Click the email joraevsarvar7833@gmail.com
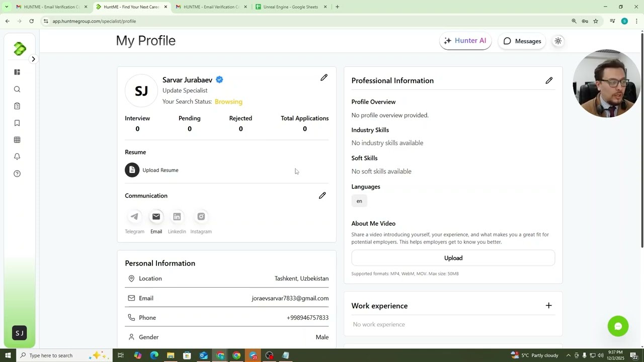 tap(290, 298)
